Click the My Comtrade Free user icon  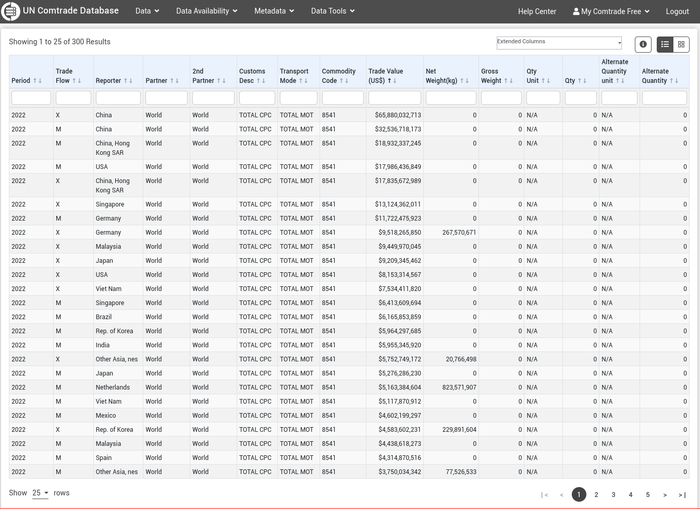tap(576, 11)
